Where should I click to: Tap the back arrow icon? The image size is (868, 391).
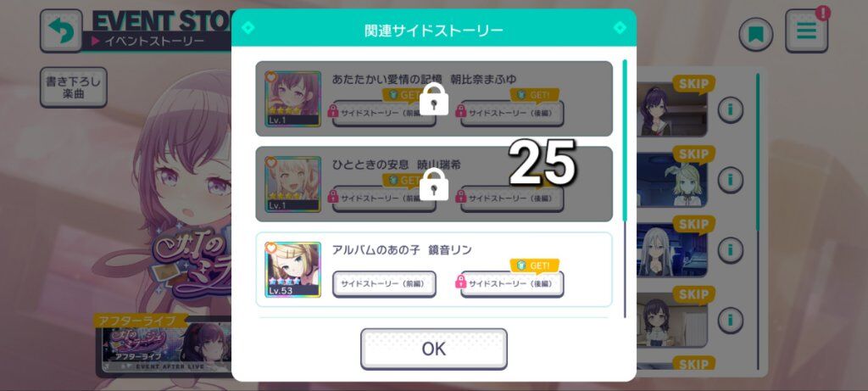click(x=61, y=31)
